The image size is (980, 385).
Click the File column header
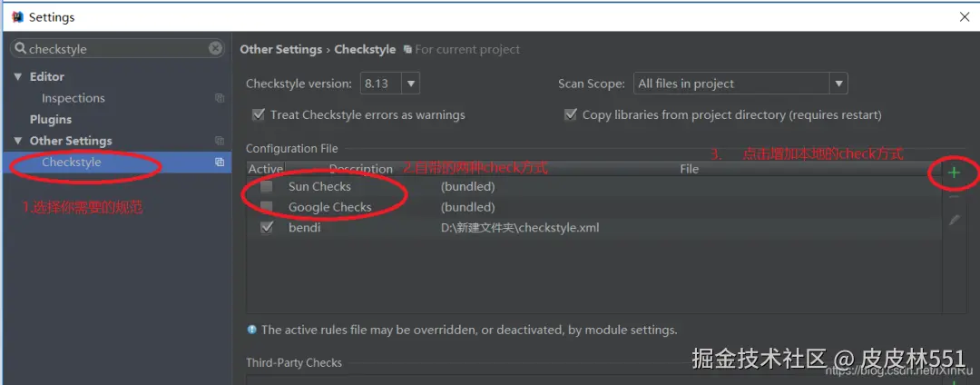690,169
